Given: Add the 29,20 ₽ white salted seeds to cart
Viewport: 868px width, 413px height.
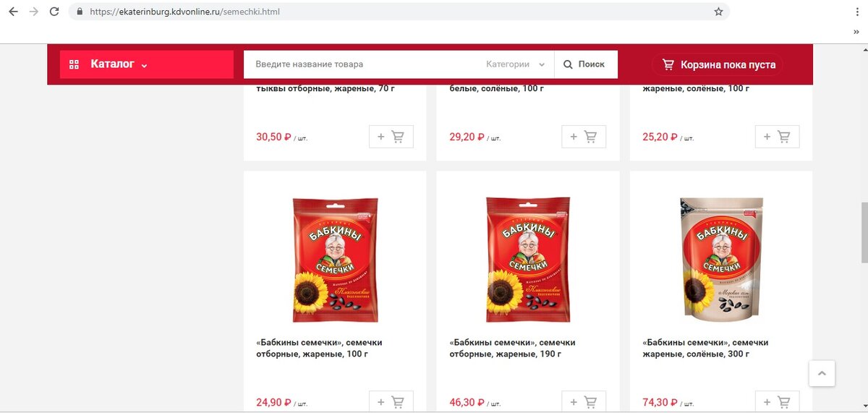Looking at the screenshot, I should pos(584,137).
